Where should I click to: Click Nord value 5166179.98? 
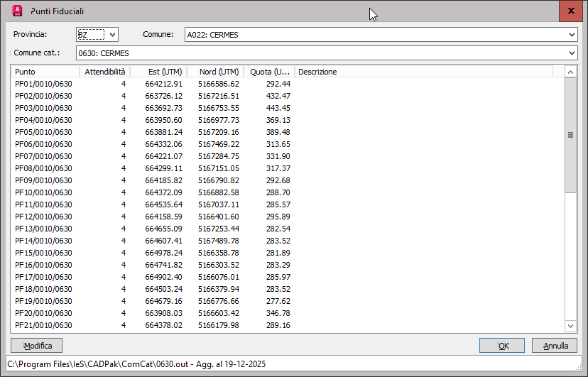pyautogui.click(x=219, y=325)
